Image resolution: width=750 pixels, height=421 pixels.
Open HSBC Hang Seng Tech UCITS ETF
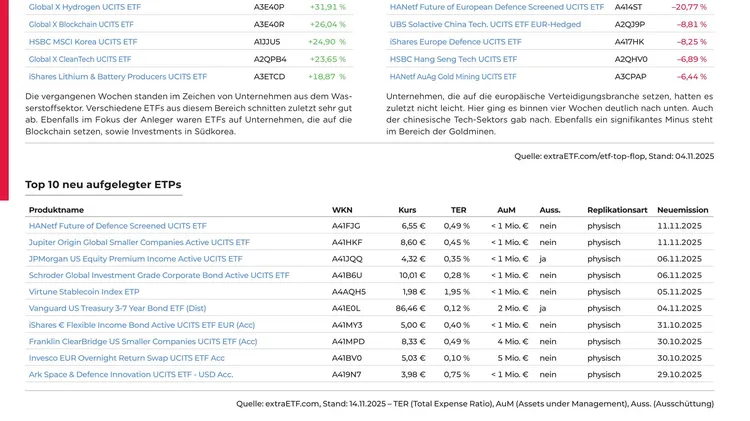pos(453,59)
